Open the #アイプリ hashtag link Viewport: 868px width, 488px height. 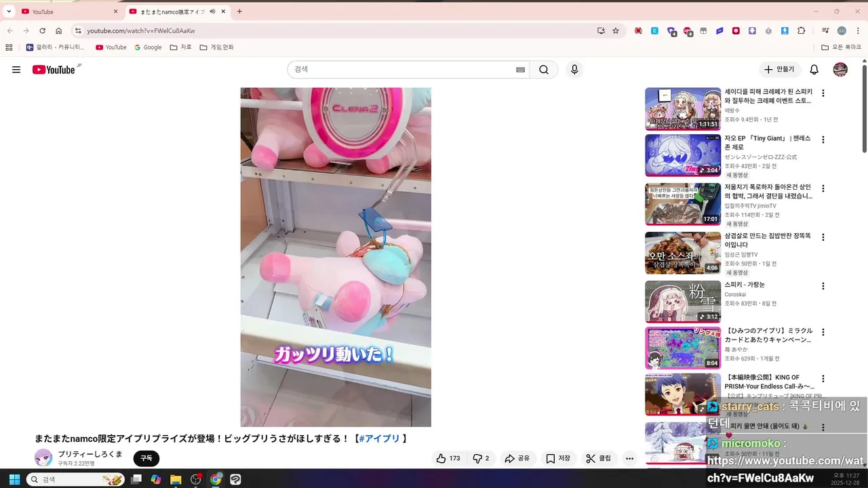coord(380,439)
